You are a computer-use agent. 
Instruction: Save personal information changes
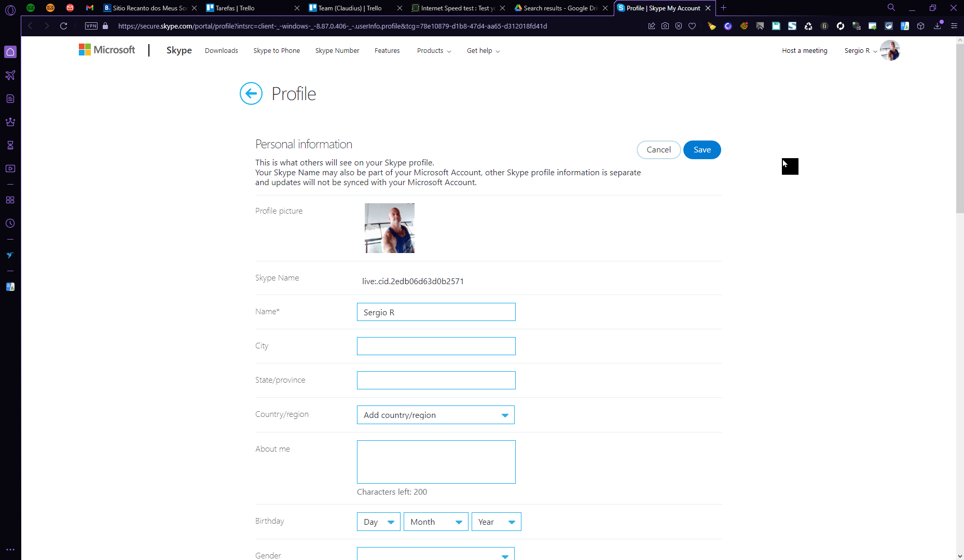pyautogui.click(x=702, y=150)
